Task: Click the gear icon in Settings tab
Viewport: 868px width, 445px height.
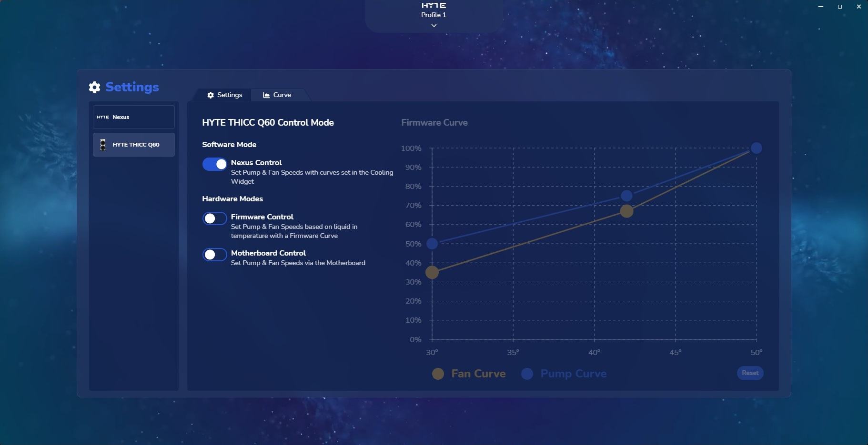Action: (x=211, y=95)
